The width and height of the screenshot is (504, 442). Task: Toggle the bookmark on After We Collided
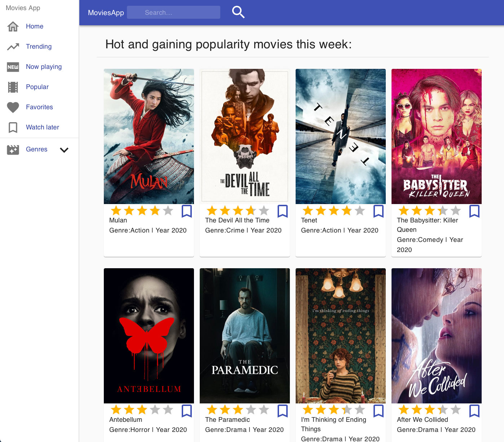pyautogui.click(x=474, y=410)
